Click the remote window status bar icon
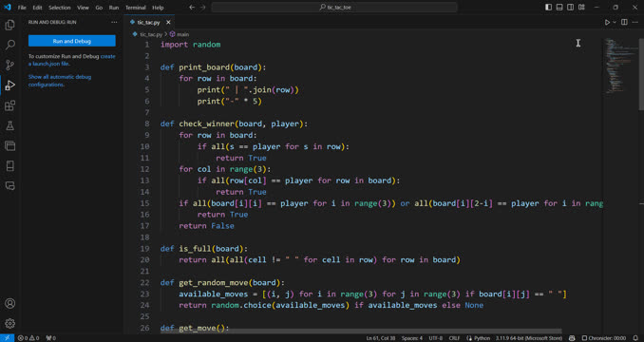 7,338
